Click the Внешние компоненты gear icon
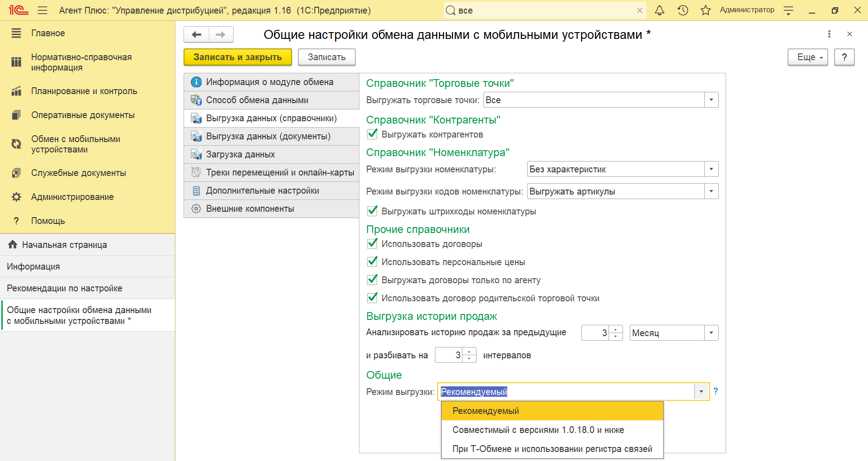868x461 pixels. 196,209
